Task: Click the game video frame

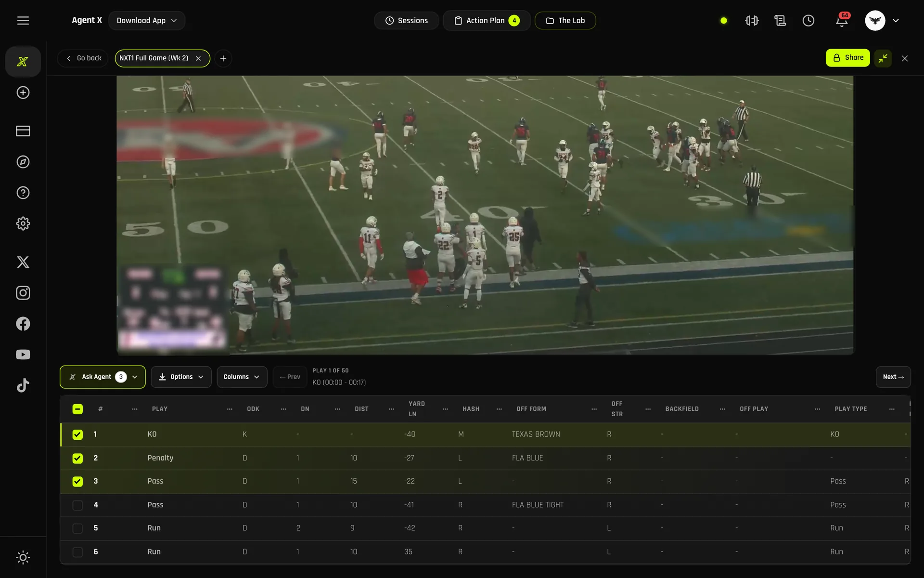Action: point(485,215)
